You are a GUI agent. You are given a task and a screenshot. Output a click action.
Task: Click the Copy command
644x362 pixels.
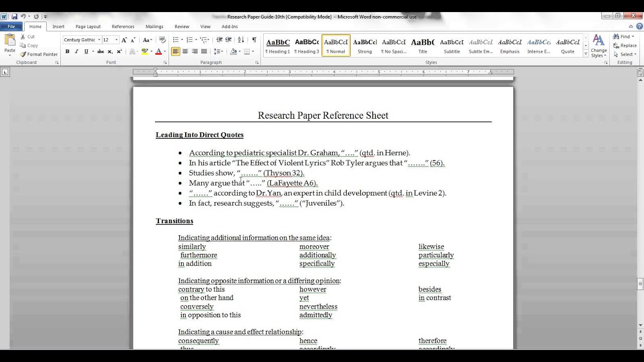coord(29,45)
